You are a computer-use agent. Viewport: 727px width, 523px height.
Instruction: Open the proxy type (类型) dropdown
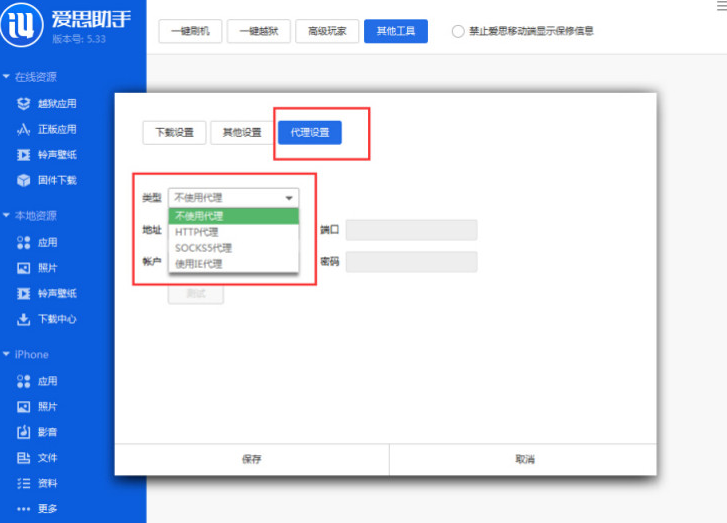tap(233, 198)
